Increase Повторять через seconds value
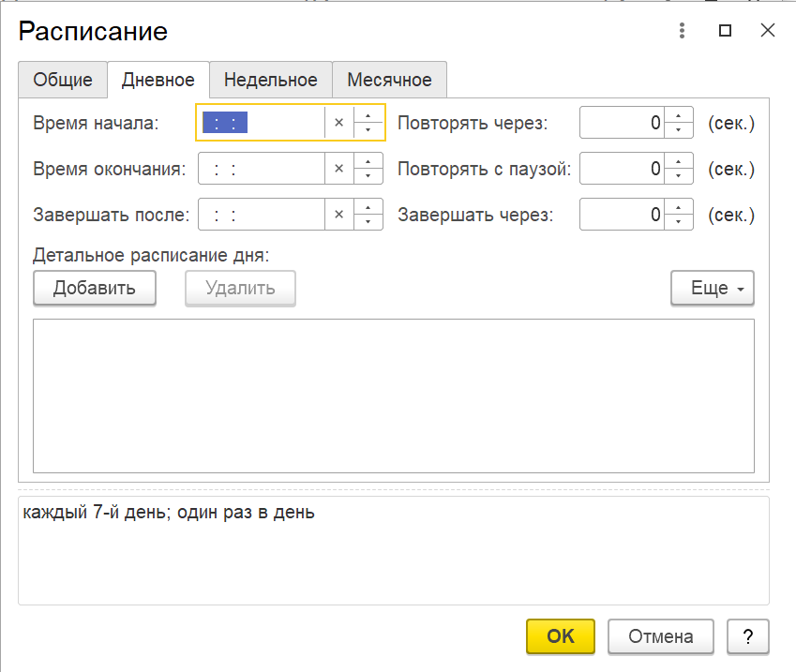This screenshot has height=672, width=796. [679, 115]
